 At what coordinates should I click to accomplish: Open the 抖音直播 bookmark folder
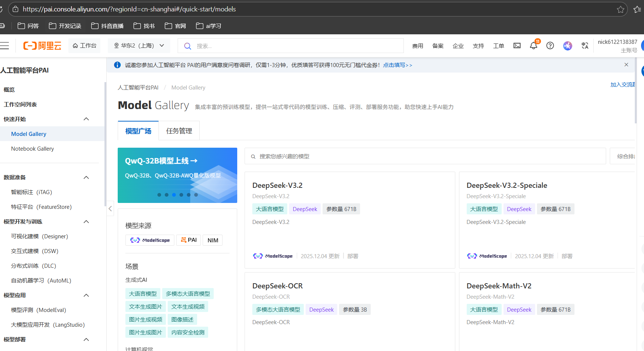(x=107, y=26)
